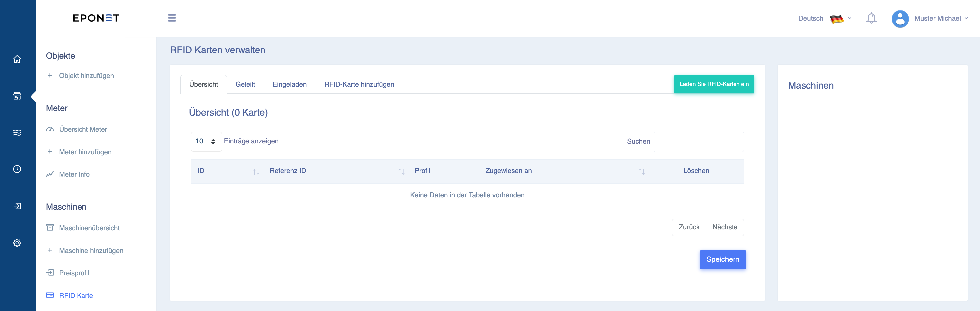980x311 pixels.
Task: Open the notification bell
Action: click(x=871, y=18)
